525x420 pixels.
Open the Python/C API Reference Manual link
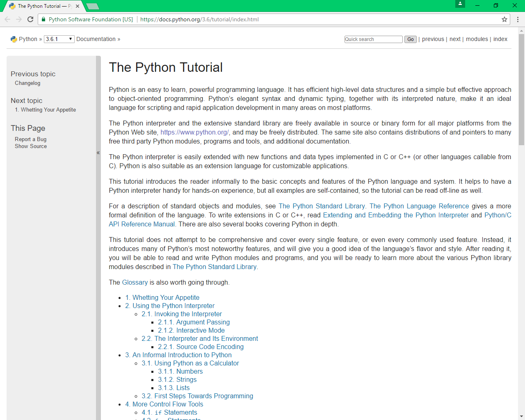142,224
